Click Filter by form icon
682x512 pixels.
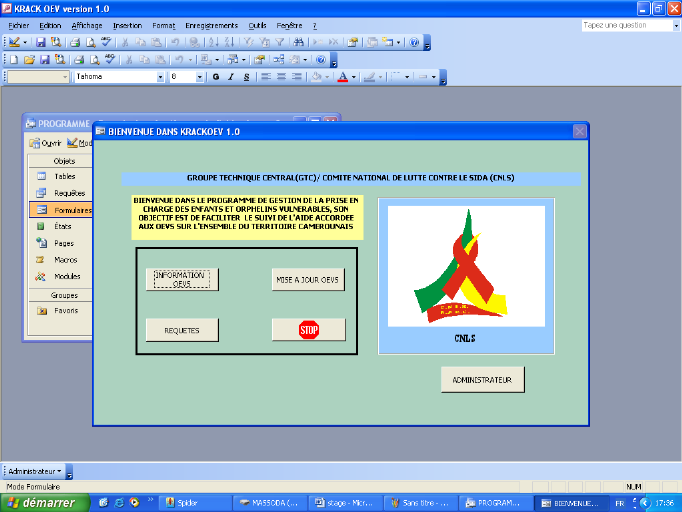tap(264, 42)
